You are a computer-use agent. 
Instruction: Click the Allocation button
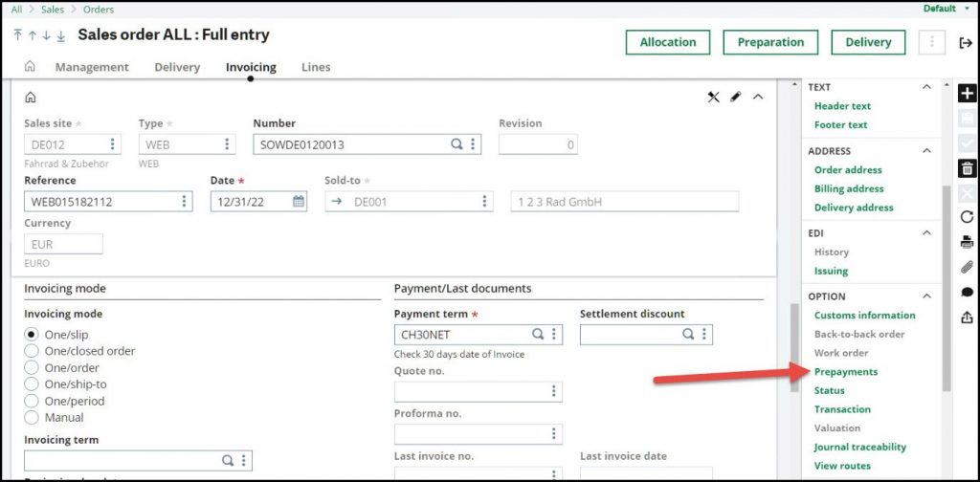click(x=667, y=42)
